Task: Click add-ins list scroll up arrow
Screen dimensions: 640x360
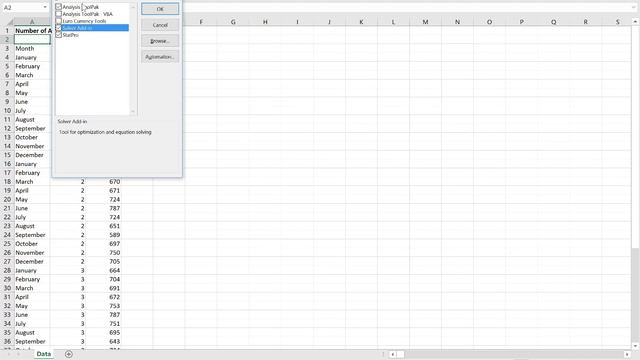Action: pyautogui.click(x=133, y=7)
